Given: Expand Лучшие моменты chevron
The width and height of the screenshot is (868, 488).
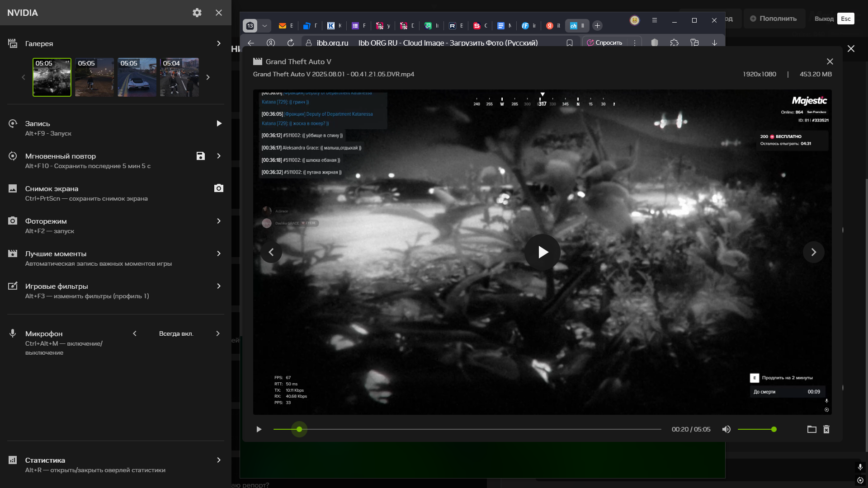Looking at the screenshot, I should (x=219, y=253).
